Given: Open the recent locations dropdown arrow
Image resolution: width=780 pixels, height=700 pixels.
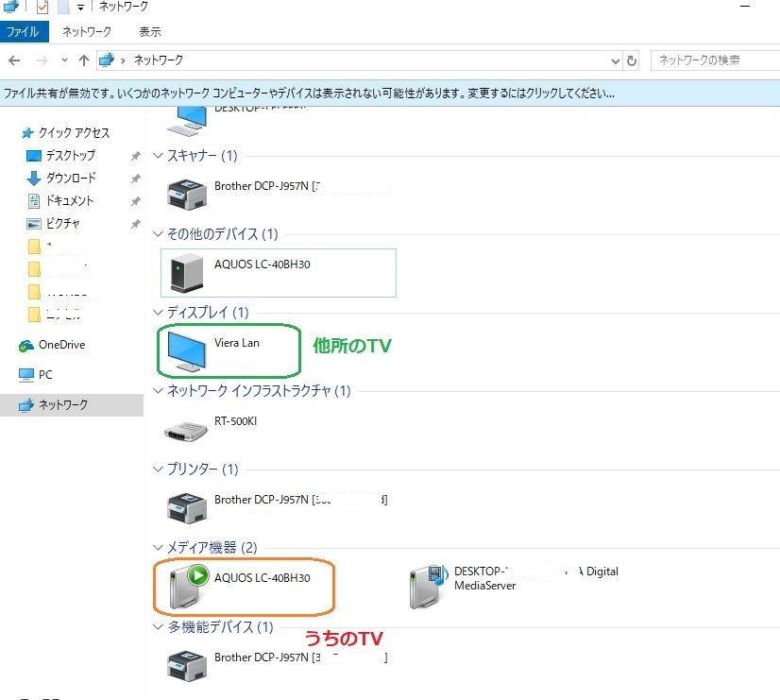Looking at the screenshot, I should pos(64,60).
